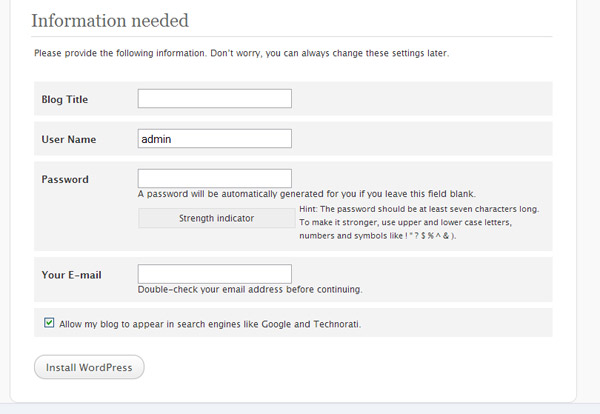This screenshot has width=600, height=414.
Task: Click the numbers and symbols hint line
Action: [x=378, y=236]
